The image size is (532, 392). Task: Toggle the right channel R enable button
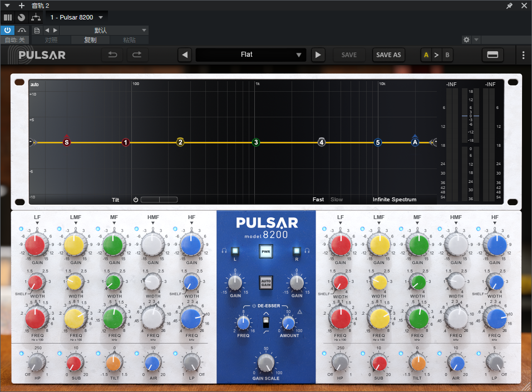tap(297, 251)
